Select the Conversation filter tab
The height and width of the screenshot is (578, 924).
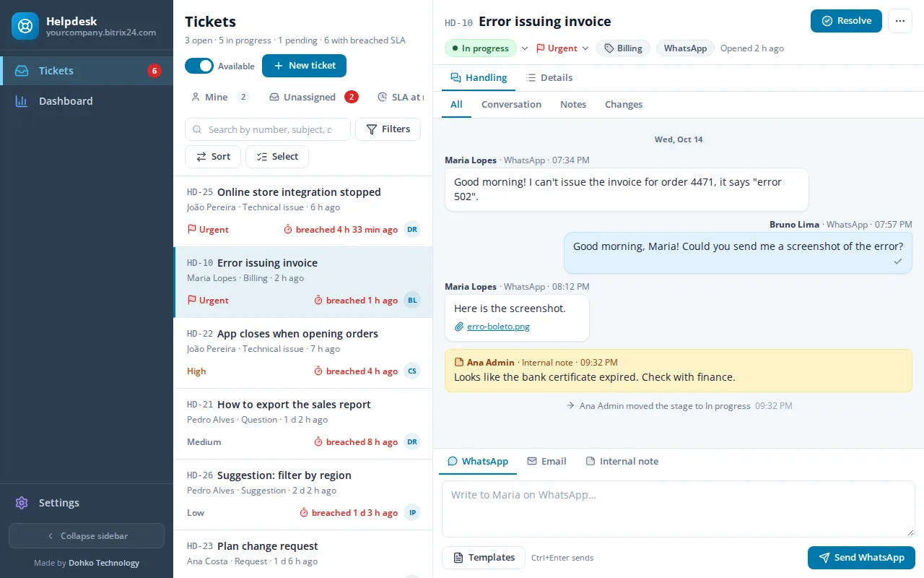click(x=511, y=104)
